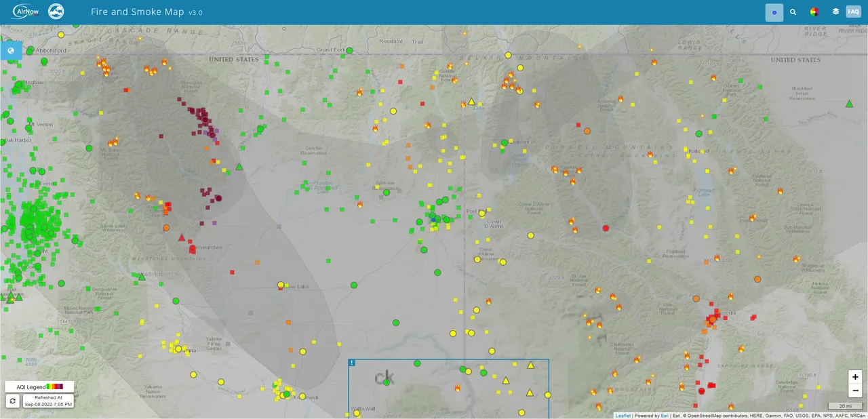Open the Leaflet attribution link
868x419 pixels.
624,416
